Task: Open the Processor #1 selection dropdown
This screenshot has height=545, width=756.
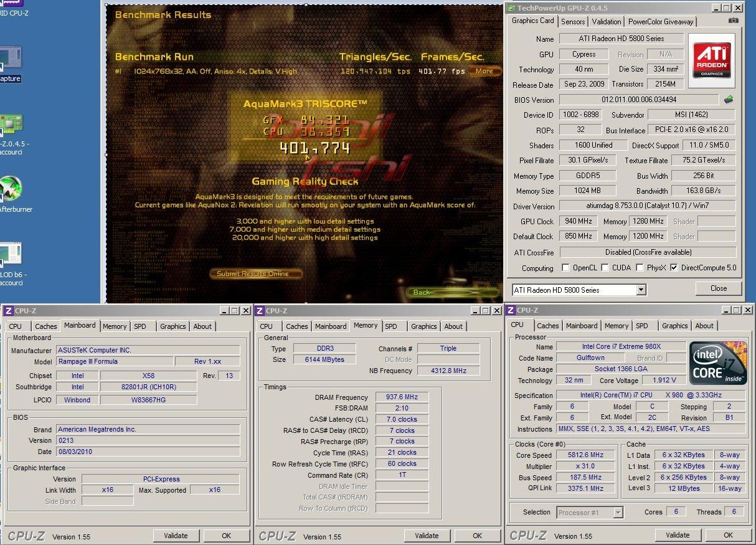Action: click(x=618, y=512)
